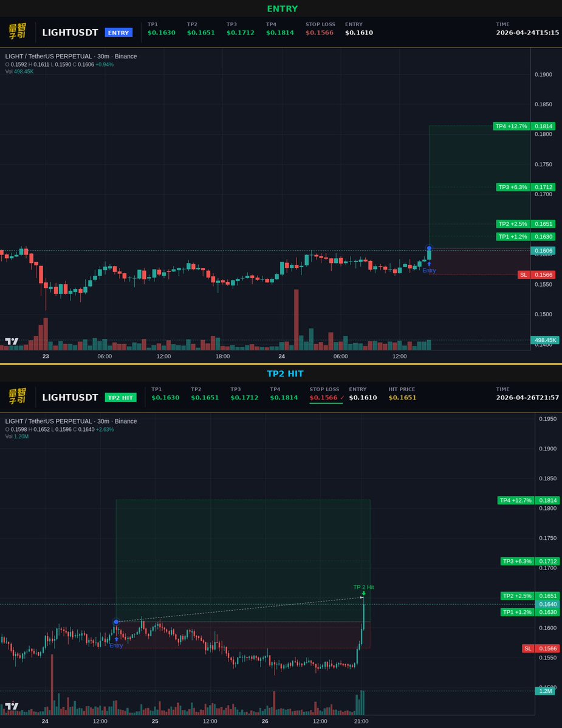Viewport: 562px width, 728px height.
Task: Click the 'Vol 1.20M' legend text
Action: pyautogui.click(x=17, y=437)
